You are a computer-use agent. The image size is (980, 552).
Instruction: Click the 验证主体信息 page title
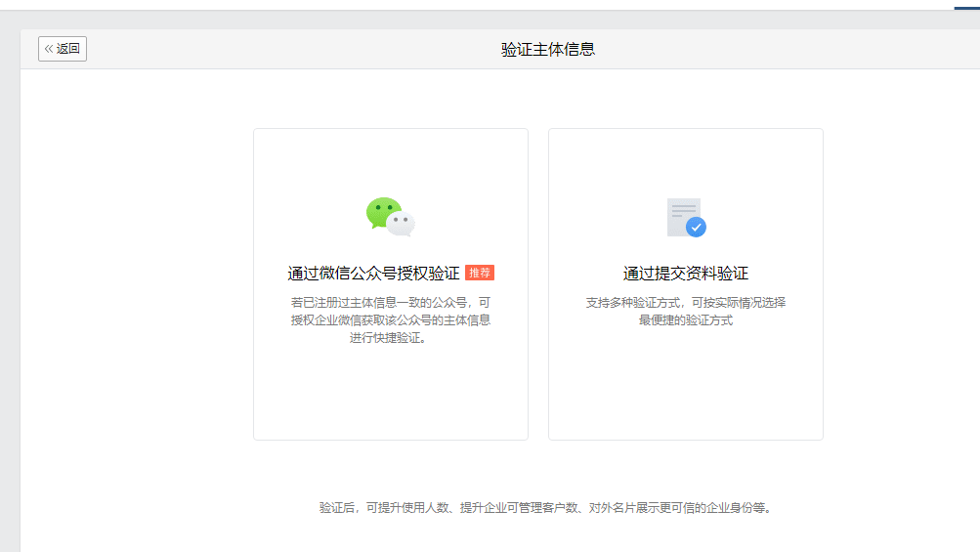coord(548,49)
